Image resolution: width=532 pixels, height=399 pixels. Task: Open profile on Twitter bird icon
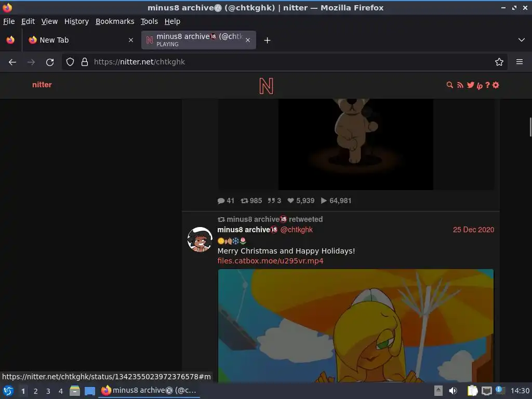(x=470, y=85)
